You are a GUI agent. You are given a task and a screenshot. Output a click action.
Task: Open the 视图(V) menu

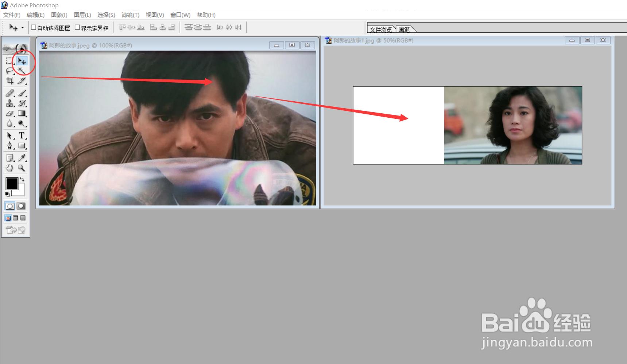[155, 15]
